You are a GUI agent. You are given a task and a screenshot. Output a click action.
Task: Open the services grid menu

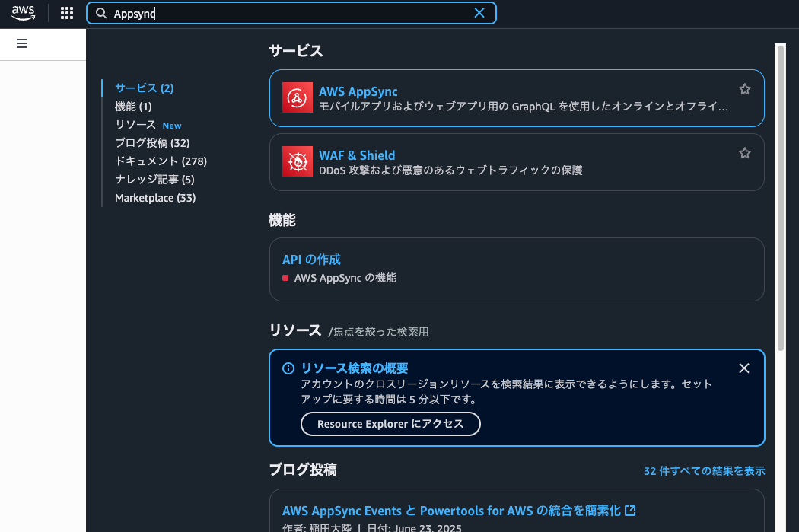point(66,12)
